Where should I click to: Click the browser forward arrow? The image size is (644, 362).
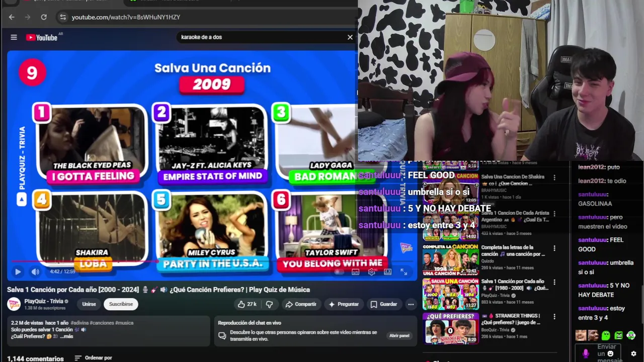point(28,17)
